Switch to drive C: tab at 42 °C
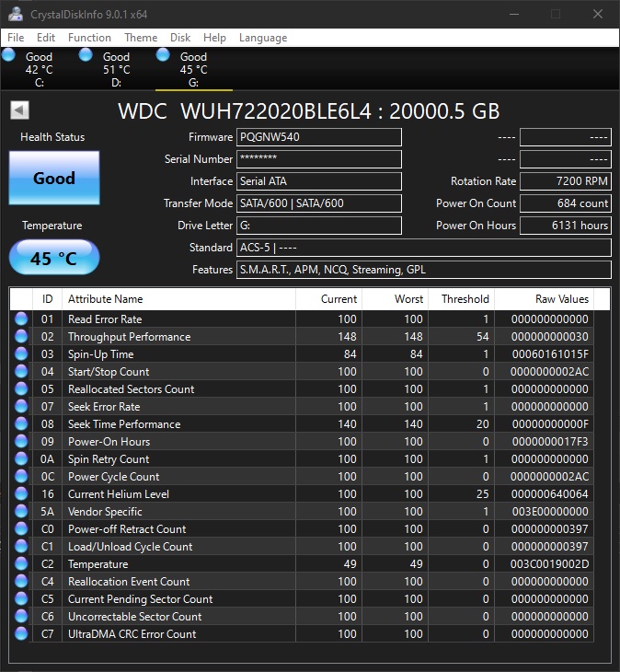The image size is (620, 672). 39,69
